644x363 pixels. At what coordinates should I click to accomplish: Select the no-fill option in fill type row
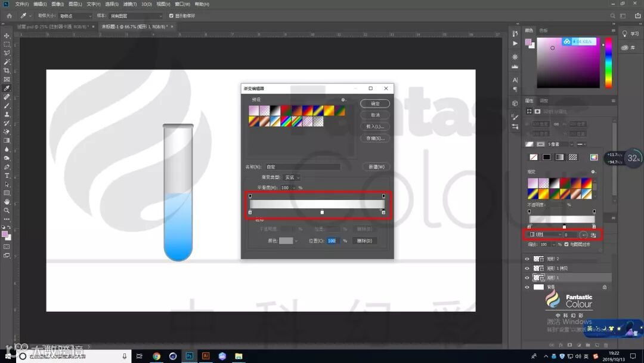coord(533,157)
